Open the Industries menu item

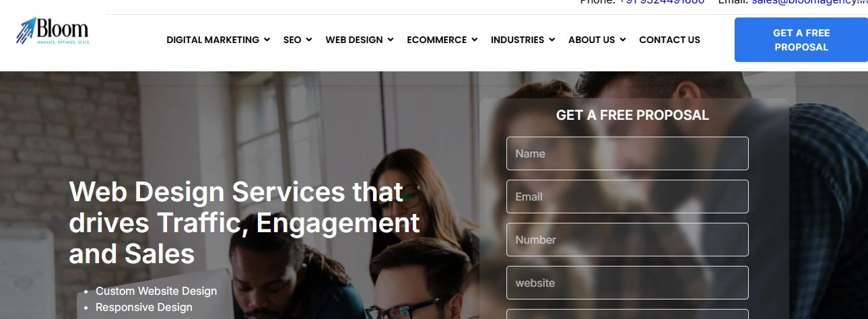523,40
